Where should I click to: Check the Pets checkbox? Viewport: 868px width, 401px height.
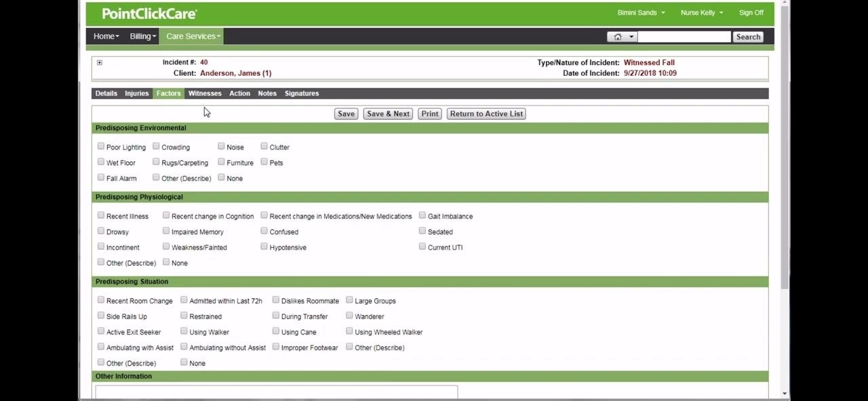(264, 162)
